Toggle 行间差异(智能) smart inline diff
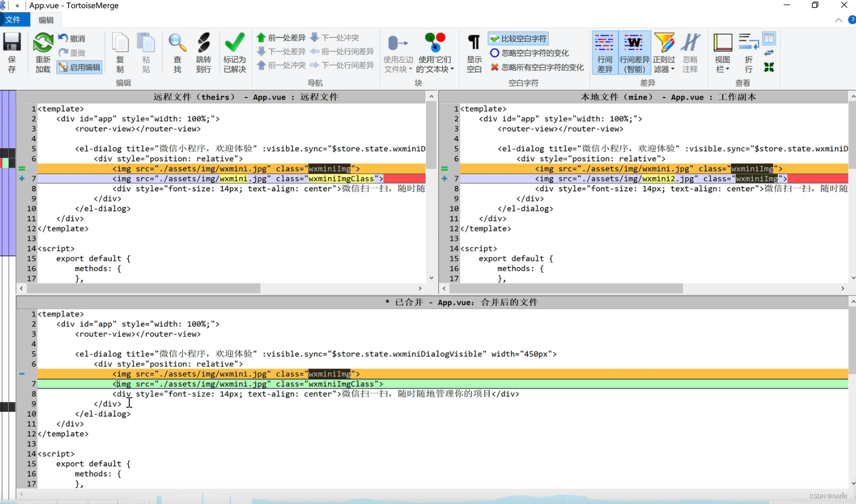 click(634, 53)
